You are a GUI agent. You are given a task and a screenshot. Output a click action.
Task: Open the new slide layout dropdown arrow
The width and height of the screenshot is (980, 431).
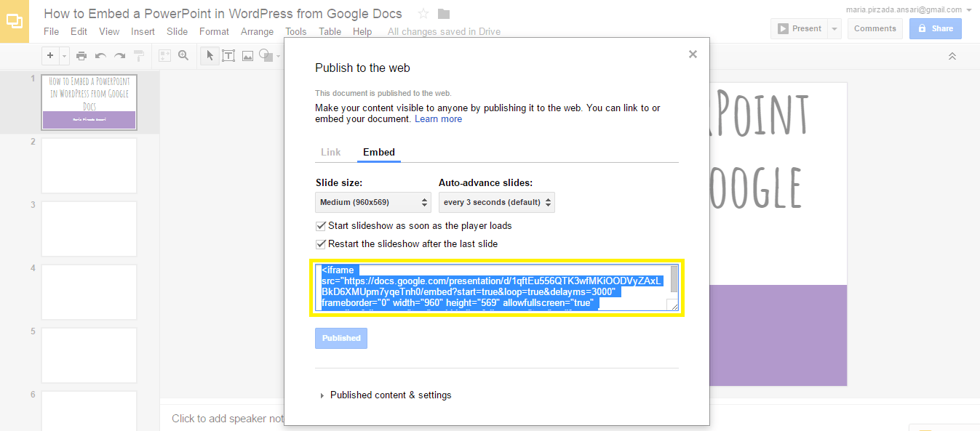pyautogui.click(x=64, y=55)
